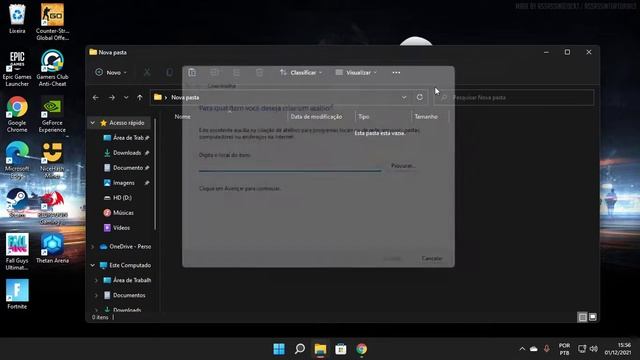640x360 pixels.
Task: Click the microphone tray icon
Action: click(546, 349)
